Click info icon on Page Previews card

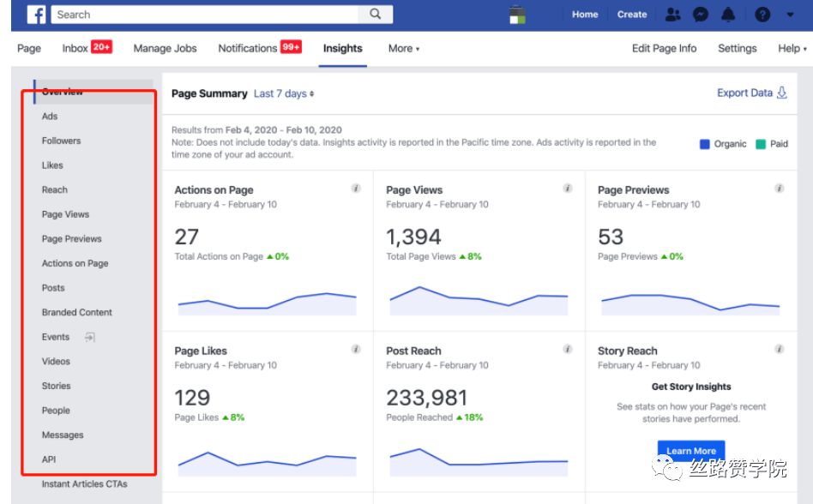point(780,188)
